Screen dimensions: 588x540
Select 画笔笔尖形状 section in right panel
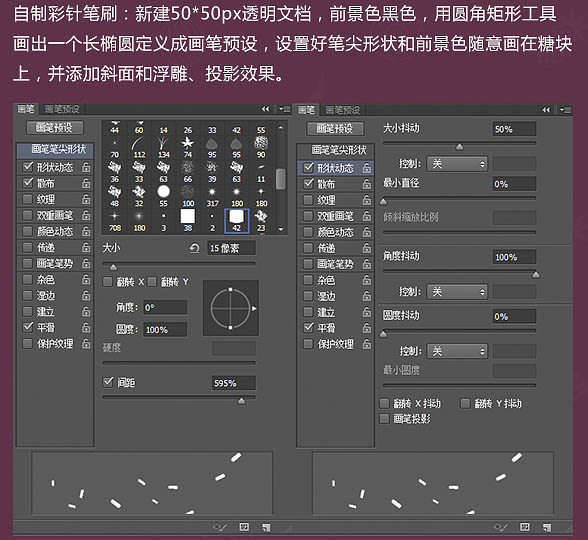point(336,150)
